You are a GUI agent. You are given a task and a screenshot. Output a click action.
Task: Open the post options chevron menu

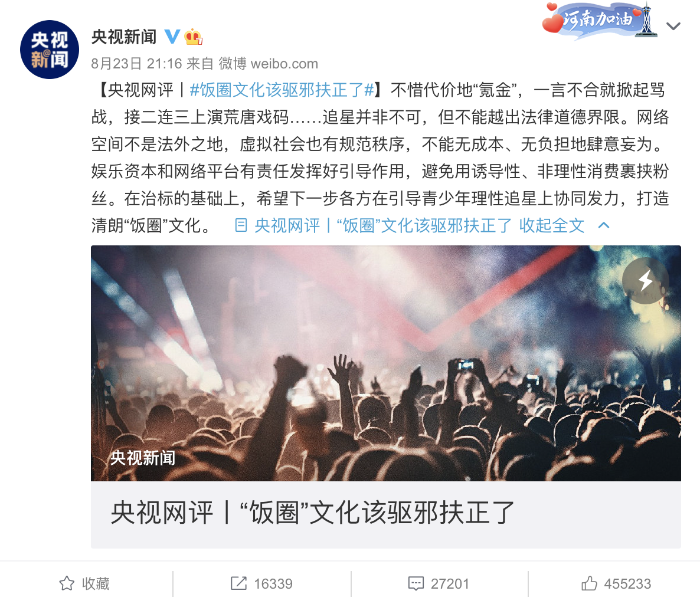[673, 27]
